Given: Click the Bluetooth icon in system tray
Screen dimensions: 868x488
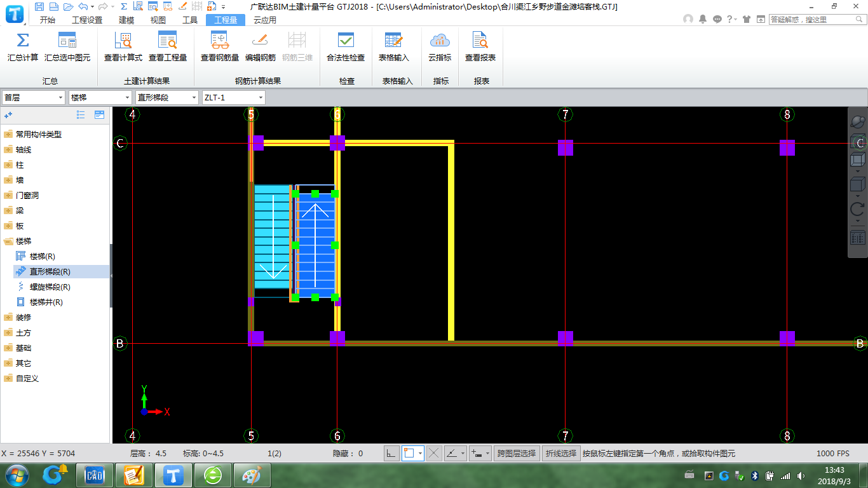Looking at the screenshot, I should (755, 475).
